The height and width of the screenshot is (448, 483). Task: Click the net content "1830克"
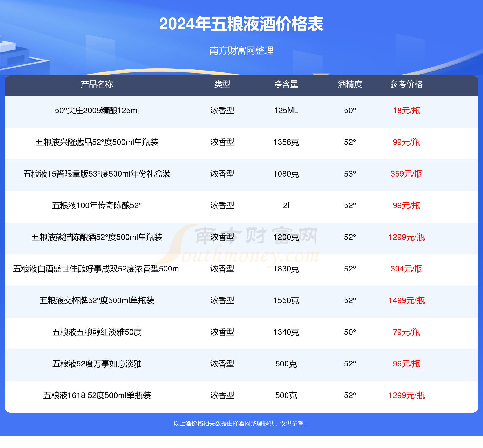point(286,269)
